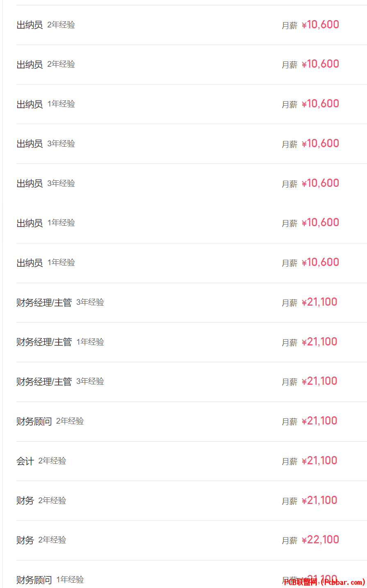The width and height of the screenshot is (367, 588).
Task: Click 财务 title in the ¥22,100 row
Action: [25, 540]
